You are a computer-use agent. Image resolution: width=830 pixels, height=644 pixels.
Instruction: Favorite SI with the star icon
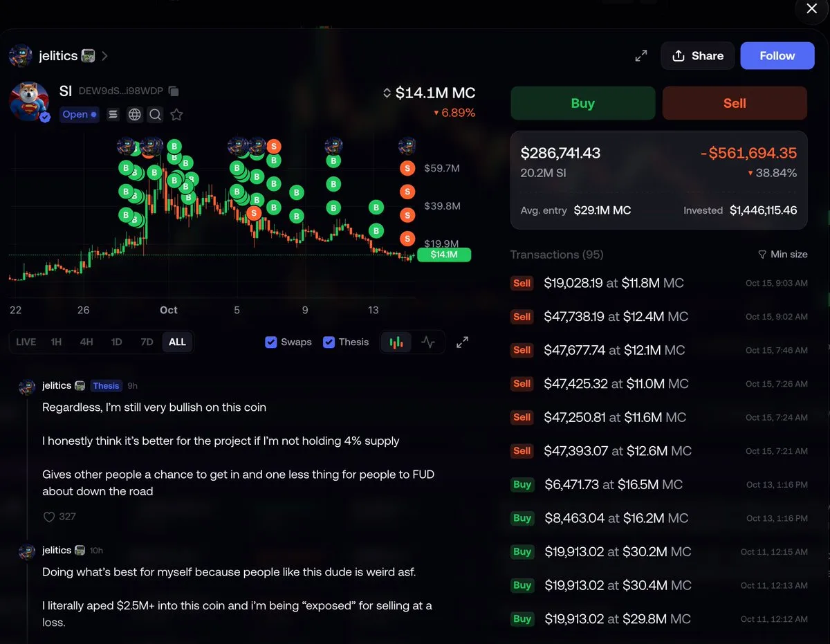pos(176,115)
